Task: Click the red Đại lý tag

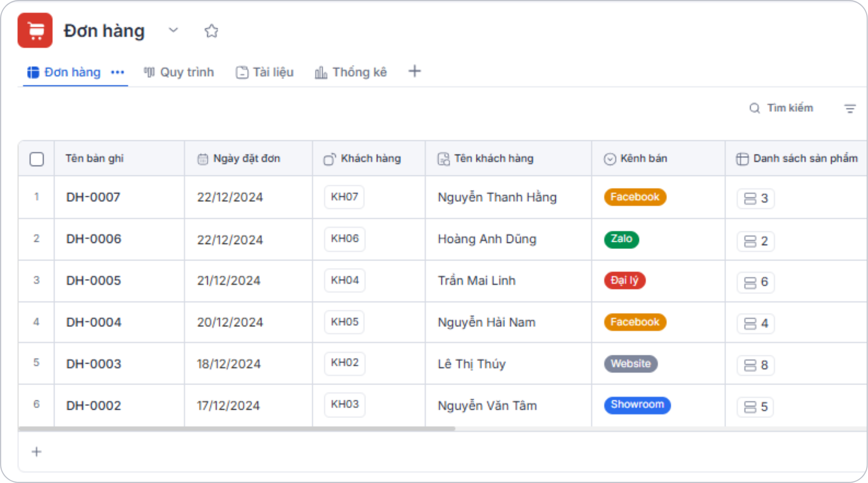Action: (x=624, y=280)
